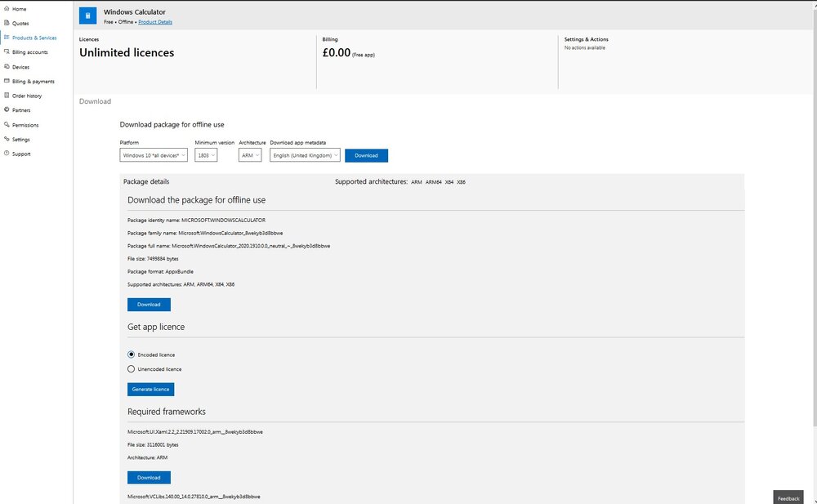Click the Package full name line
The image size is (817, 504).
(x=229, y=246)
